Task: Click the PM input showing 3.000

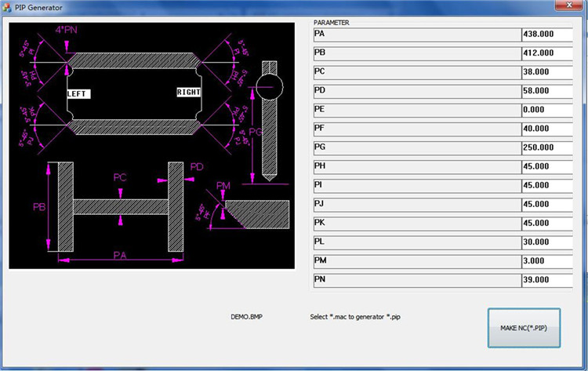Action: tap(546, 260)
